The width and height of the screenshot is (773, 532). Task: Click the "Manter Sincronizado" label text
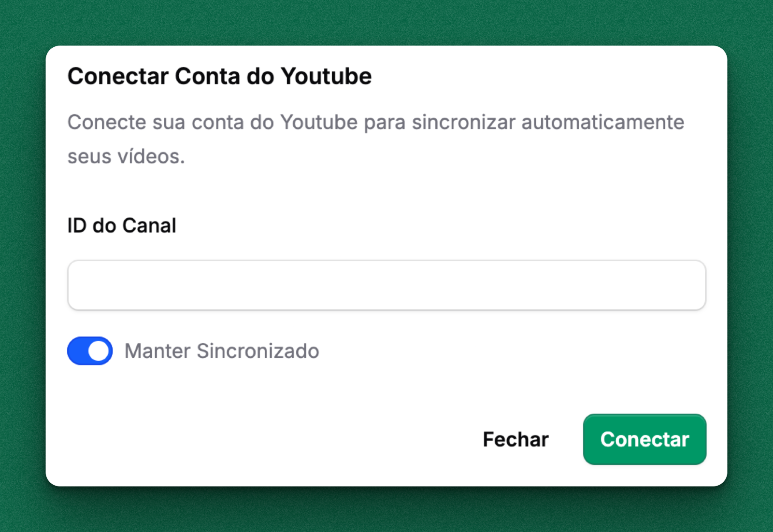[222, 351]
